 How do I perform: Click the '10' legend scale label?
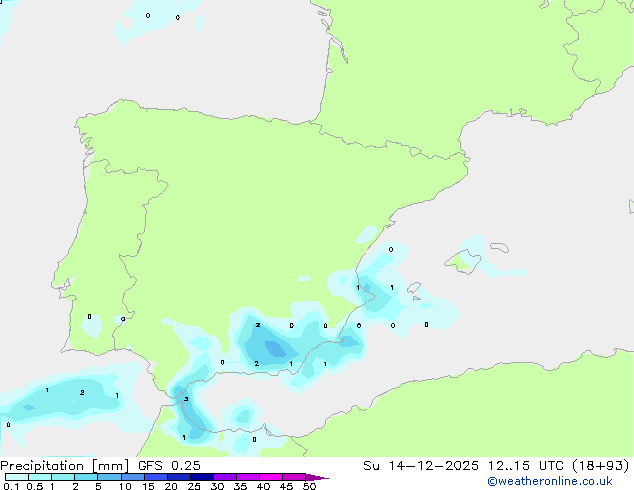(125, 486)
